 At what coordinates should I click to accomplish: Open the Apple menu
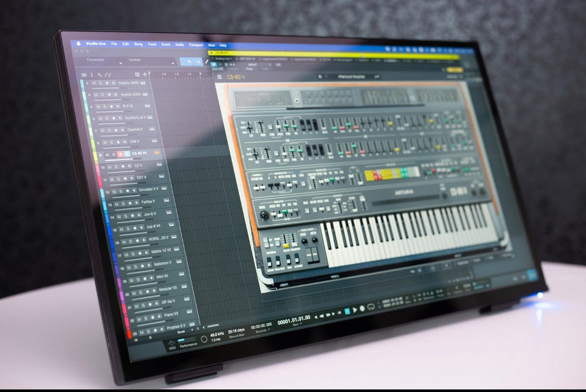click(79, 43)
